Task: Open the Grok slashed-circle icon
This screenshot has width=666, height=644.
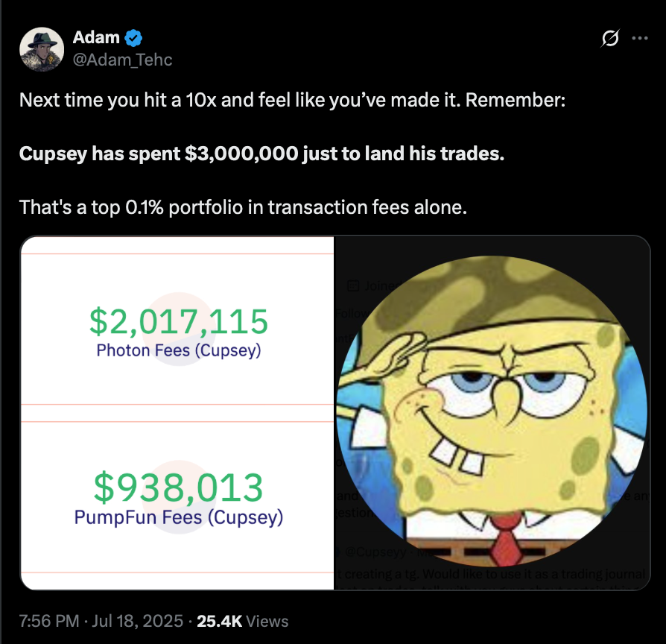Action: pyautogui.click(x=609, y=38)
